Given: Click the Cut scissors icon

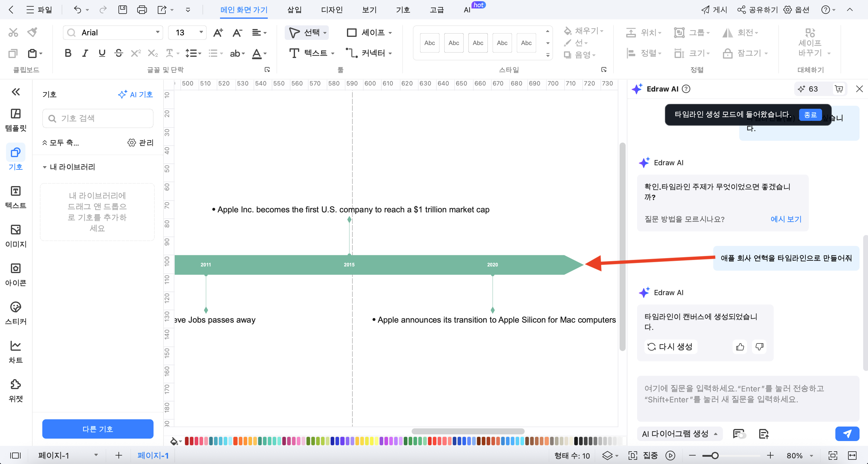Looking at the screenshot, I should click(x=13, y=33).
